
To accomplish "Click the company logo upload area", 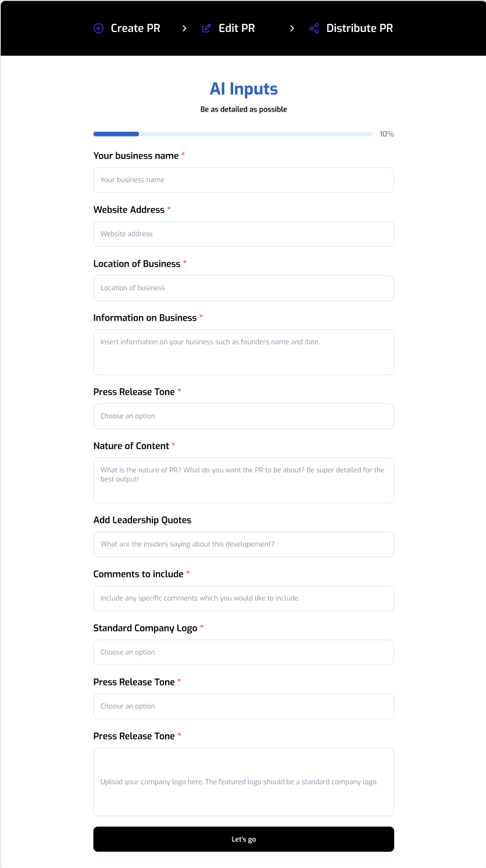I will point(244,782).
